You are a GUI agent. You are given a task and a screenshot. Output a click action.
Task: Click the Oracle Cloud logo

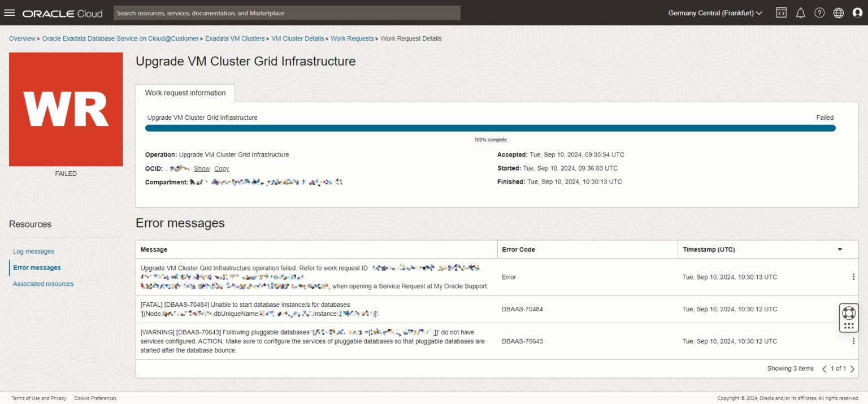click(x=62, y=13)
